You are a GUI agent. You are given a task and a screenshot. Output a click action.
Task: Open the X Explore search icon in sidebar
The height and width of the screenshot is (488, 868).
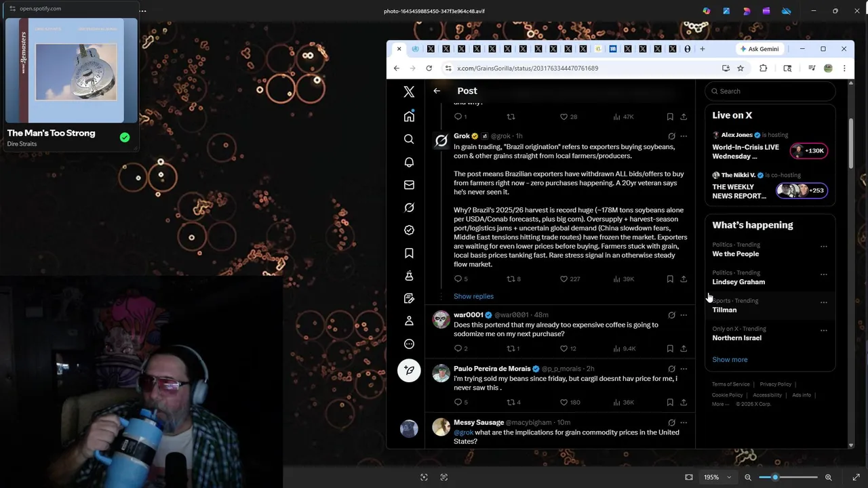click(x=409, y=139)
